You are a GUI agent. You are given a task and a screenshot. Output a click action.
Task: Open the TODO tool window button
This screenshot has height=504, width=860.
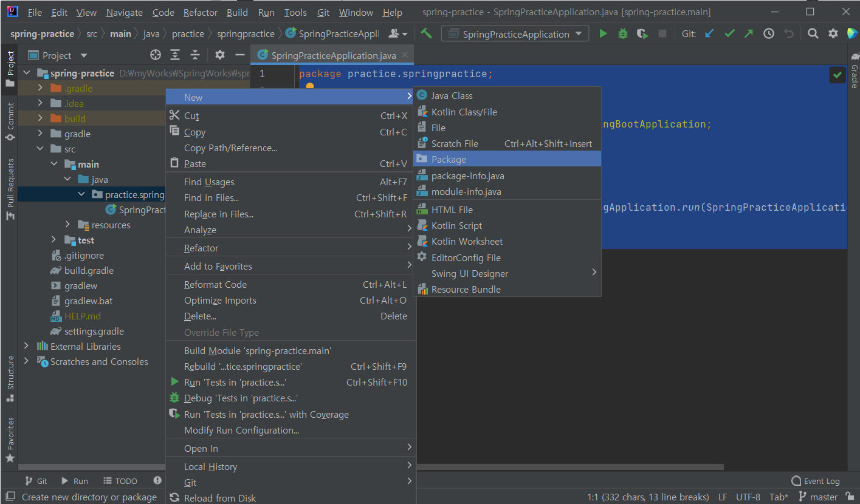coord(120,481)
